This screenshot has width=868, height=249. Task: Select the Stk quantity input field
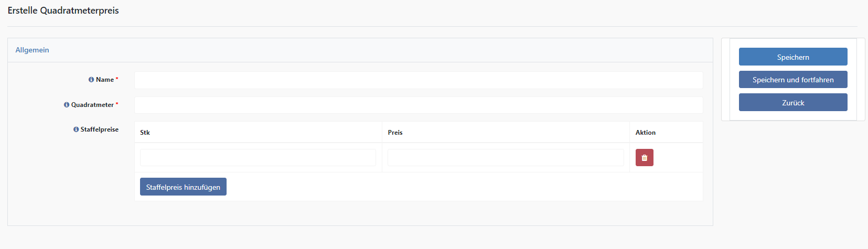click(x=258, y=158)
